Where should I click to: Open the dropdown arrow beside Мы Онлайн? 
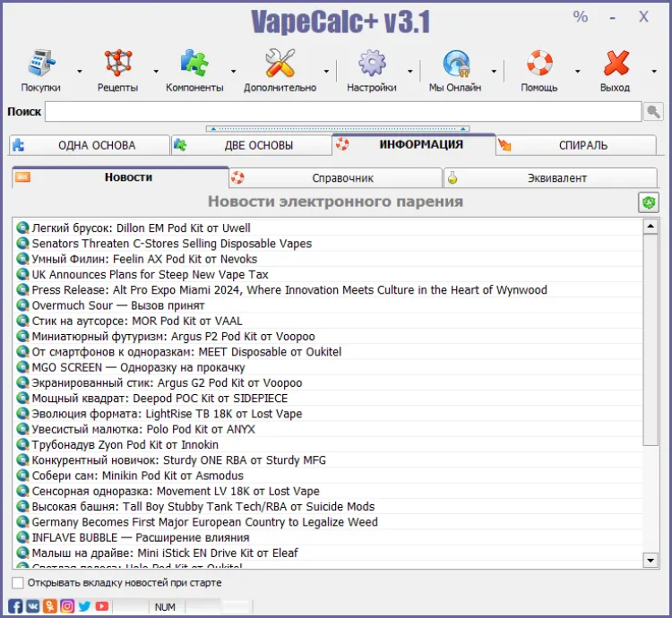pos(493,71)
